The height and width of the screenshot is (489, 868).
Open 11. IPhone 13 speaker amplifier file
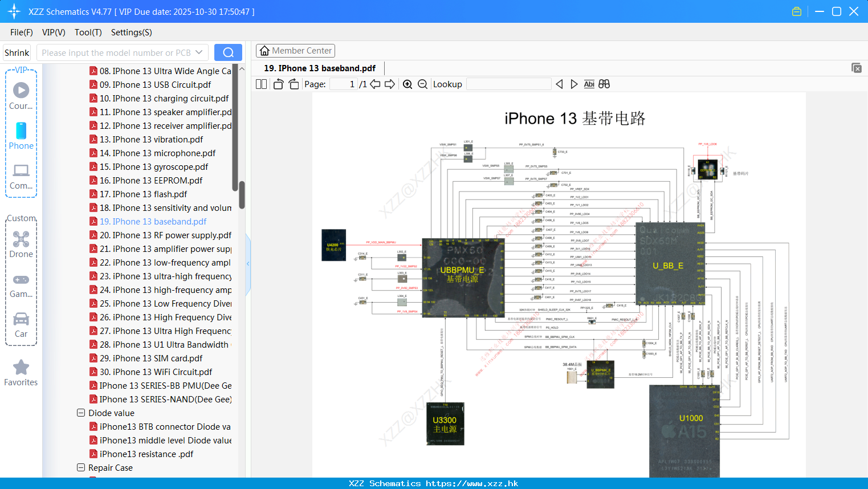point(161,112)
